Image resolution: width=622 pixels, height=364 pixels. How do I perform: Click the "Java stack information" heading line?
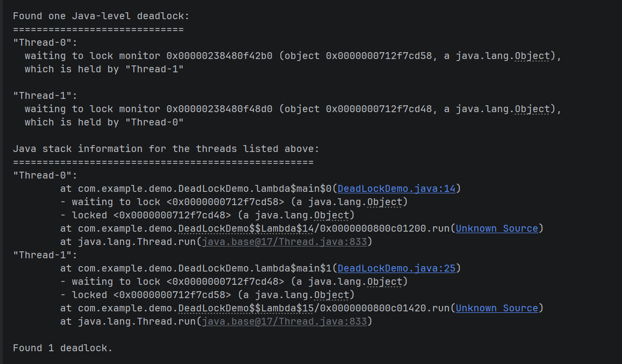(x=166, y=149)
